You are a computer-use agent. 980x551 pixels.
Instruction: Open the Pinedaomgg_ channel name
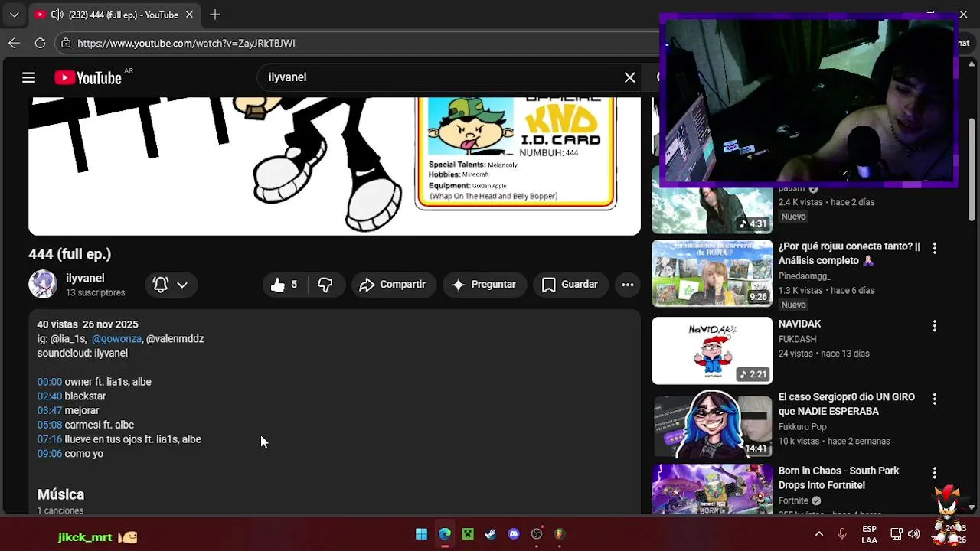[805, 275]
